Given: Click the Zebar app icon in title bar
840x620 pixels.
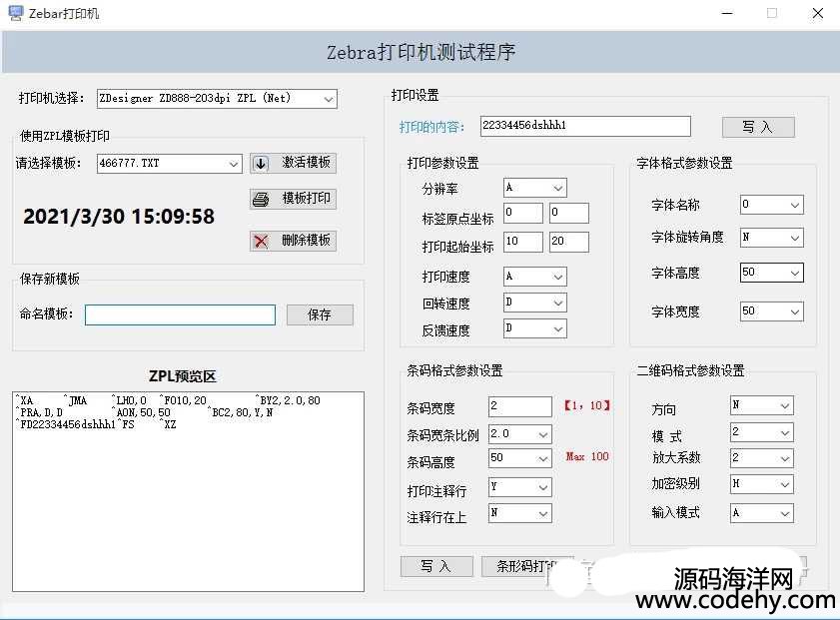Looking at the screenshot, I should (x=16, y=14).
